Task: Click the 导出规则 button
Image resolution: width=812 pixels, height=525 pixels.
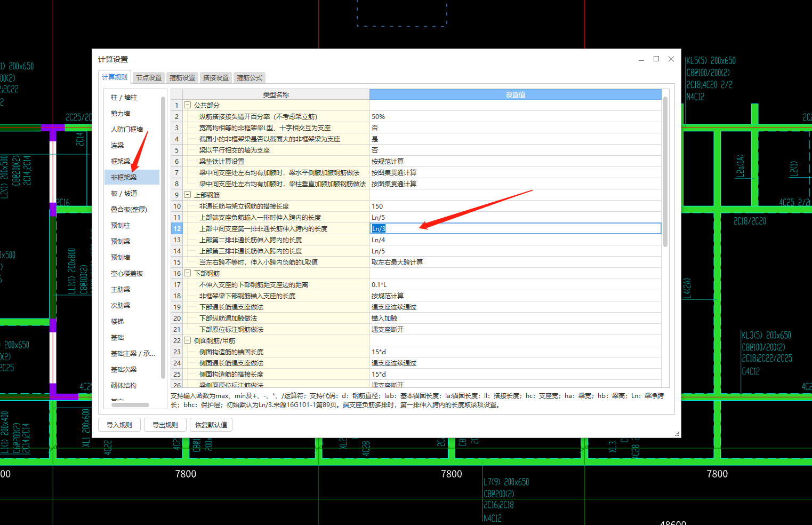Action: 165,425
